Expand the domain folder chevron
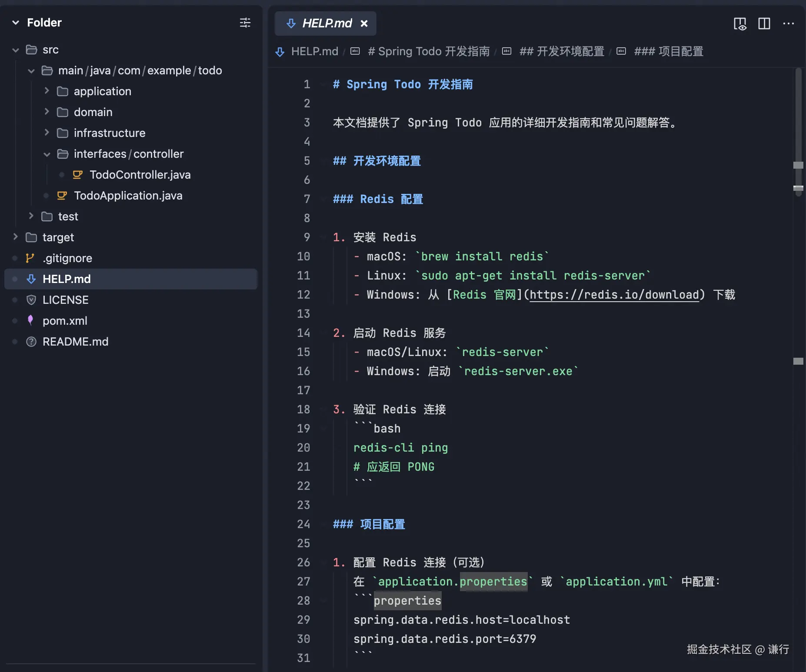This screenshot has width=806, height=672. [47, 112]
